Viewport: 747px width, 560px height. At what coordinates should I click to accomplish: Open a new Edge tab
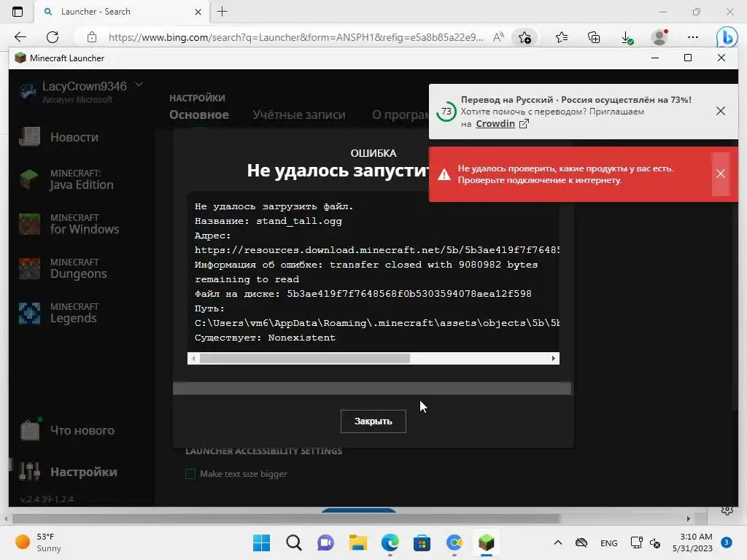pos(222,12)
